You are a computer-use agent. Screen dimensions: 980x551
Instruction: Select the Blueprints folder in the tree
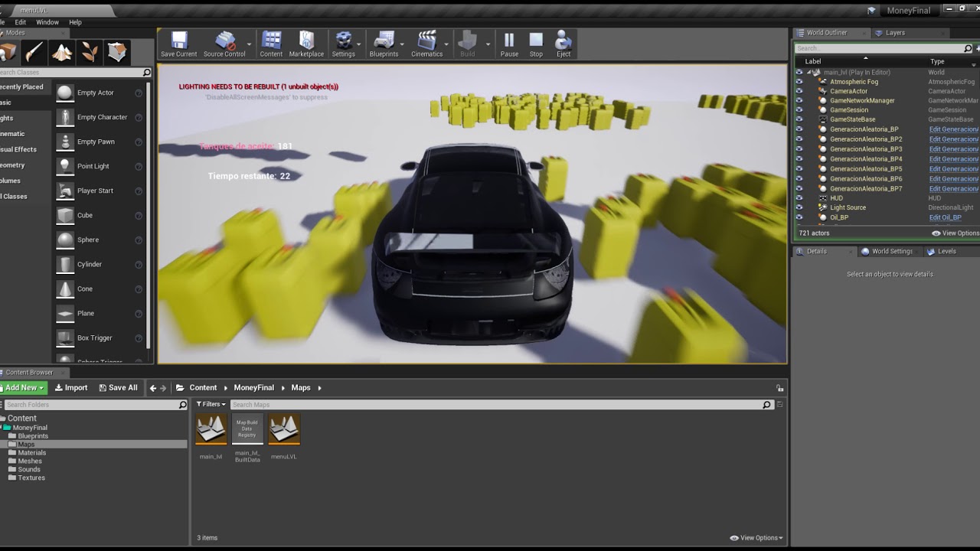click(x=33, y=436)
